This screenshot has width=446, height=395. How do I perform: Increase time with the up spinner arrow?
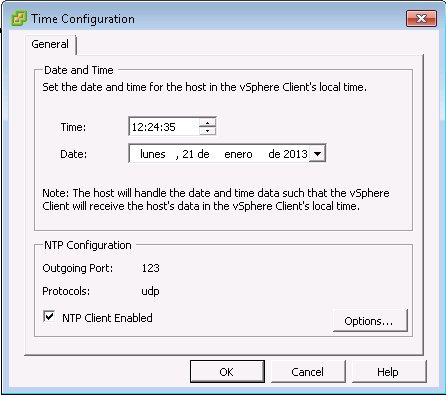[208, 123]
